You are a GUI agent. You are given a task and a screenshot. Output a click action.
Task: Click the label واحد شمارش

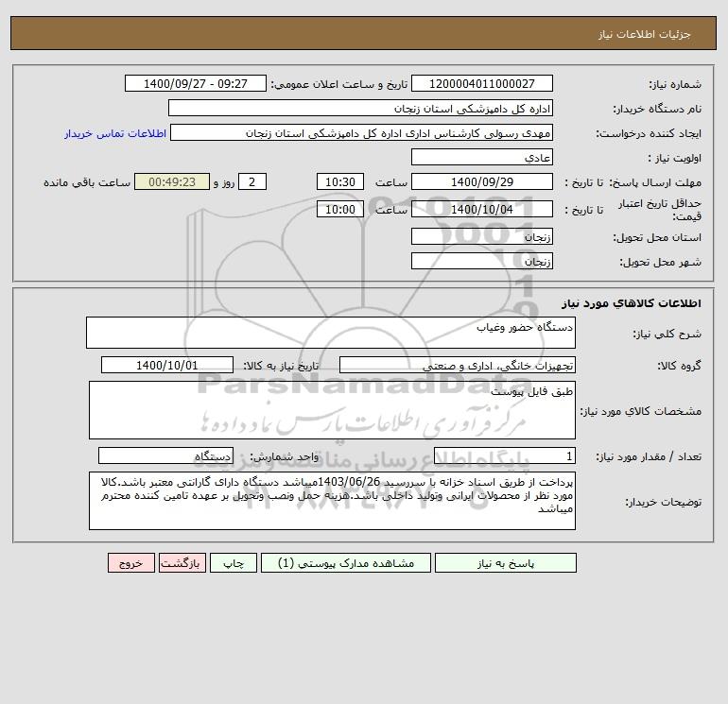pos(285,457)
